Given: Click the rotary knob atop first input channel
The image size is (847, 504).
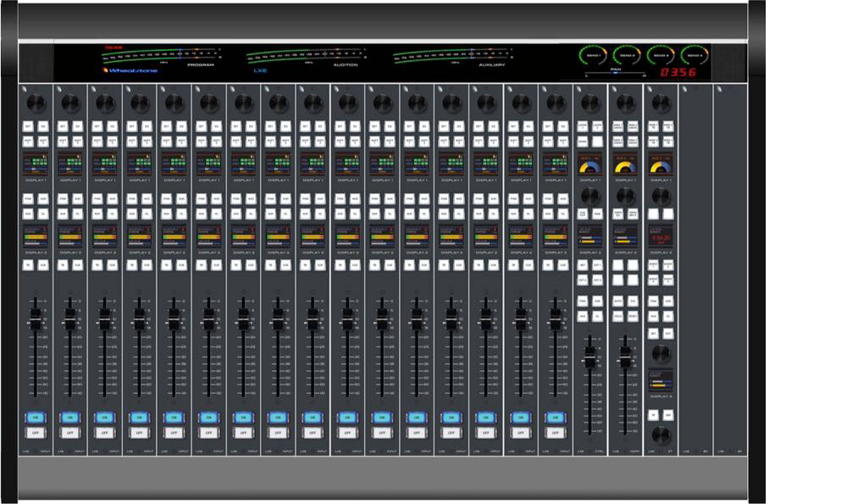Looking at the screenshot, I should [36, 102].
